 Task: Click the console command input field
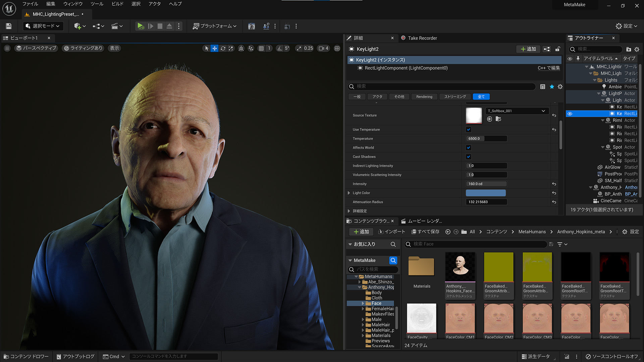click(x=174, y=356)
